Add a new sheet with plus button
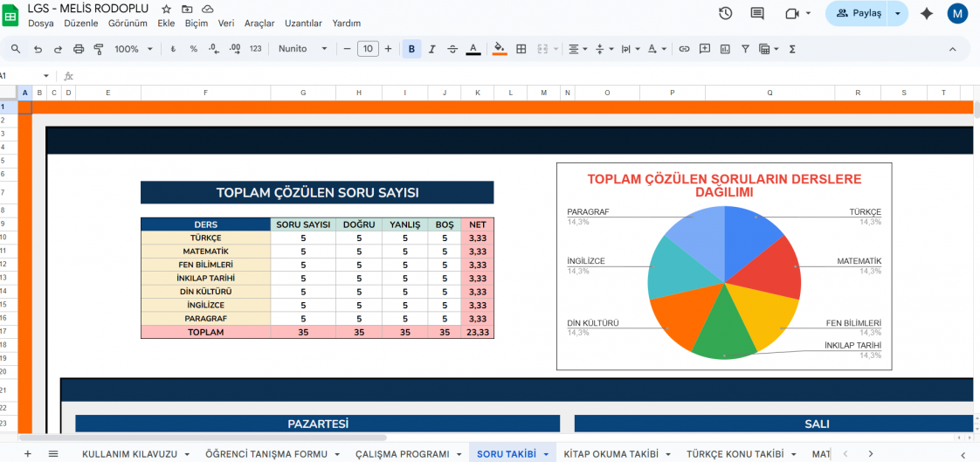Viewport: 980px width, 462px height. click(x=27, y=454)
